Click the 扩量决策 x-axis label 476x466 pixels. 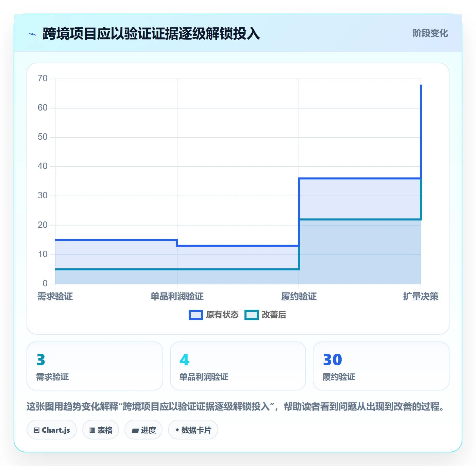tap(421, 297)
